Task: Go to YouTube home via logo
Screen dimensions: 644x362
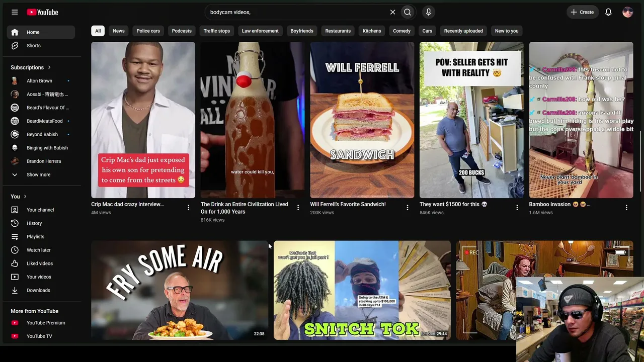Action: coord(42,12)
